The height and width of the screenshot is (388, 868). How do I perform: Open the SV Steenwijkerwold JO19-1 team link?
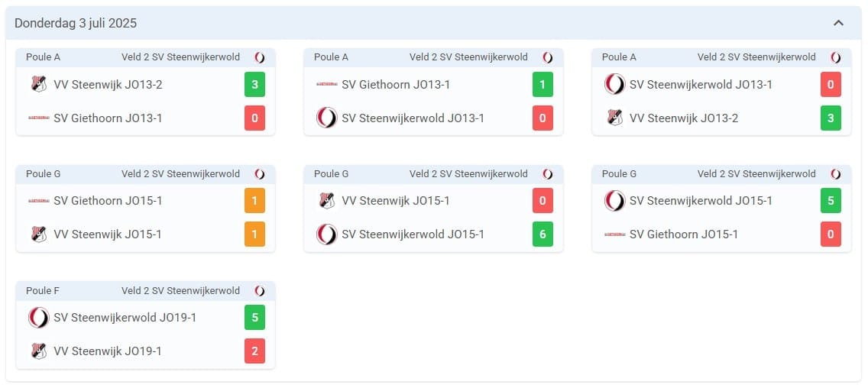pos(125,318)
